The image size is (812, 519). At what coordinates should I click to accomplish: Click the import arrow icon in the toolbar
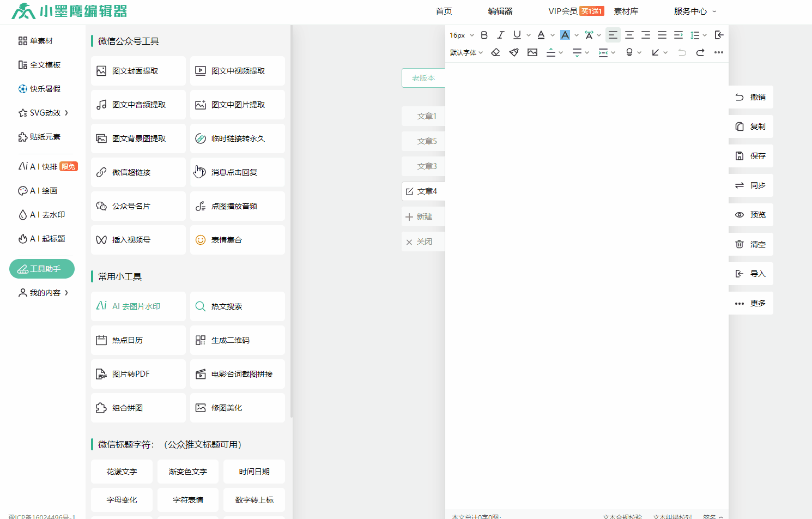tap(719, 35)
